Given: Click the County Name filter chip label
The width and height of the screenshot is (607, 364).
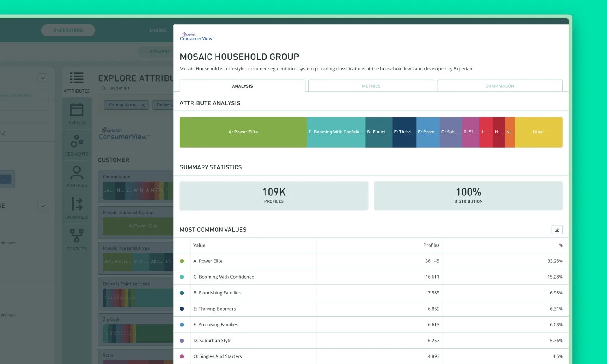Looking at the screenshot, I should pyautogui.click(x=123, y=105).
